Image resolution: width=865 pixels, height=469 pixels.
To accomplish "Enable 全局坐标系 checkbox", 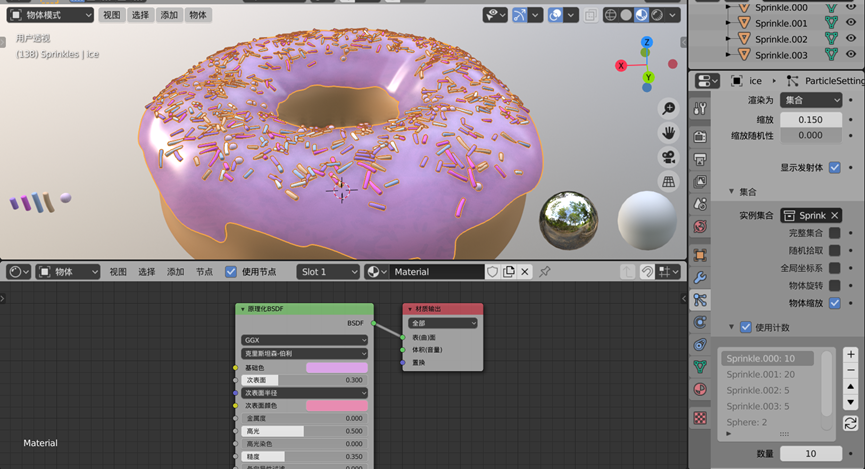I will 835,268.
